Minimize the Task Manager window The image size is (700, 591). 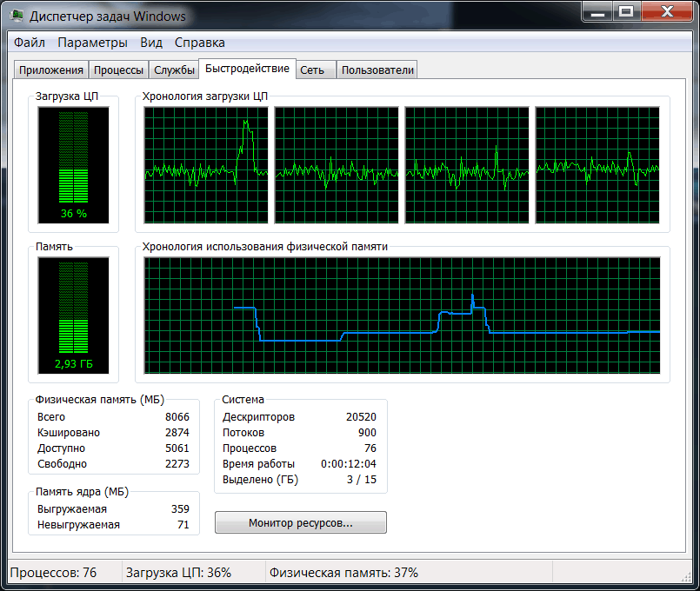597,12
